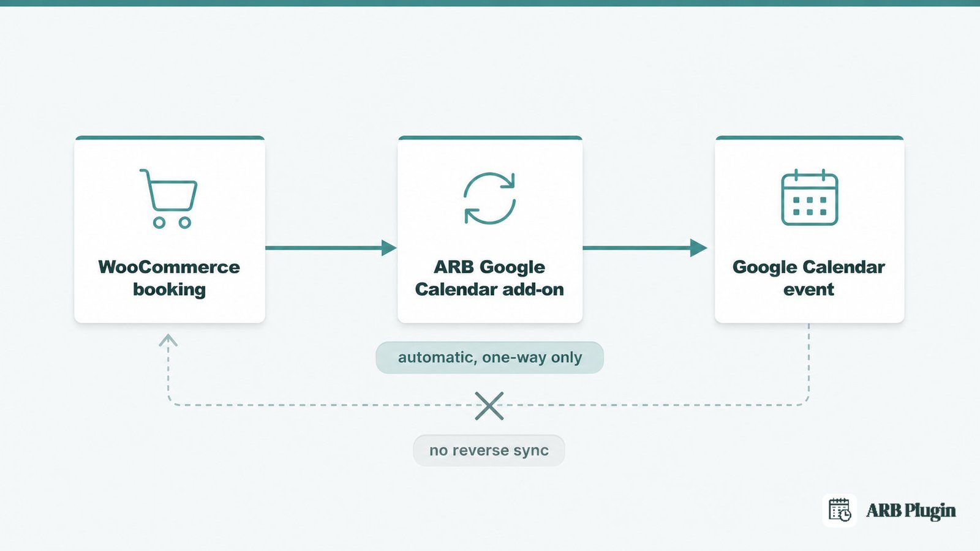Click the "Google Calendar event" label

[809, 278]
